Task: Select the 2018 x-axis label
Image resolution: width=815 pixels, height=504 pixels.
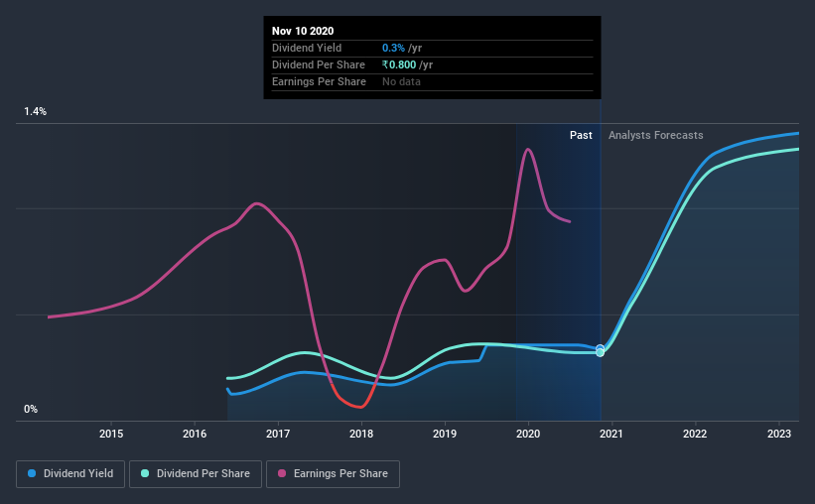Action: (361, 434)
